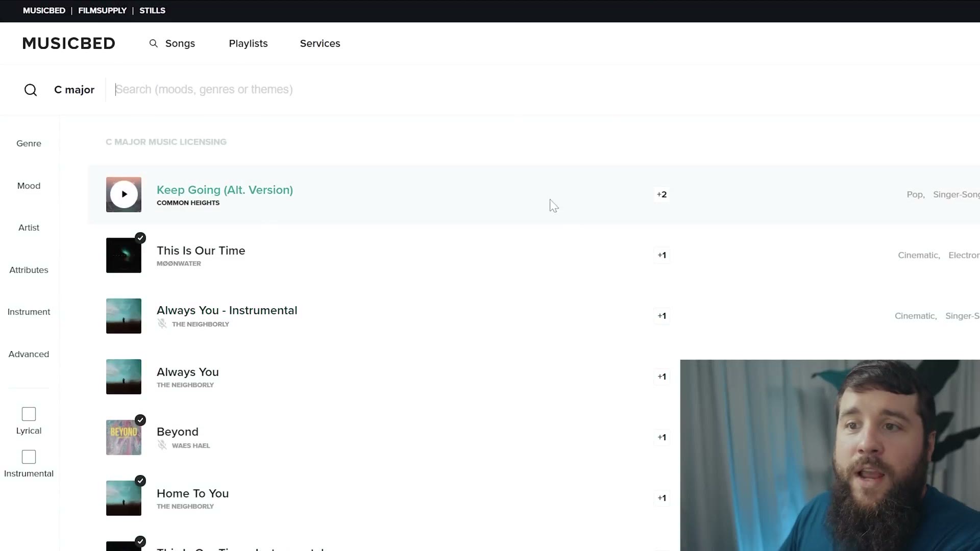Screen dimensions: 980x551
Task: Show +1 version for This Is Our Time
Action: pos(661,256)
